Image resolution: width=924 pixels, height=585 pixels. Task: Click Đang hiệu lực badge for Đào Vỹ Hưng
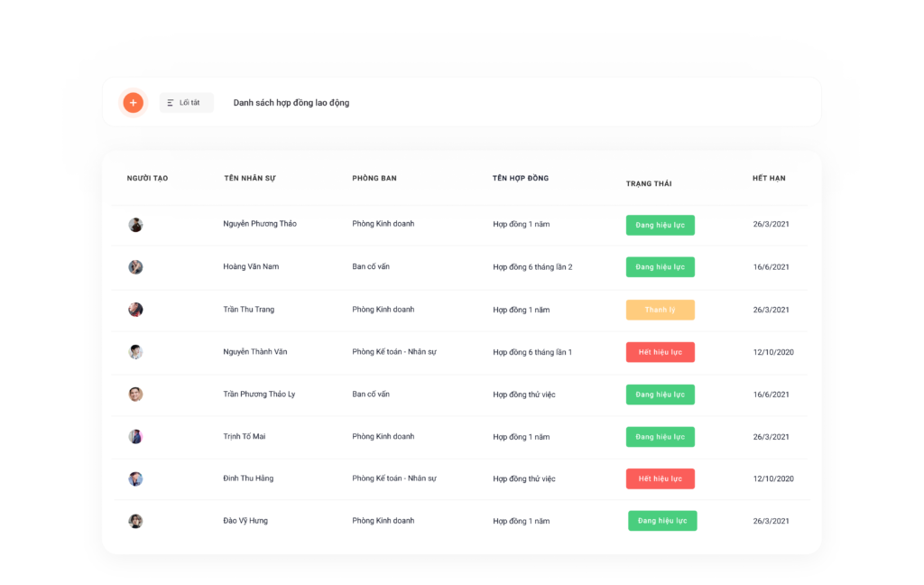tap(662, 521)
